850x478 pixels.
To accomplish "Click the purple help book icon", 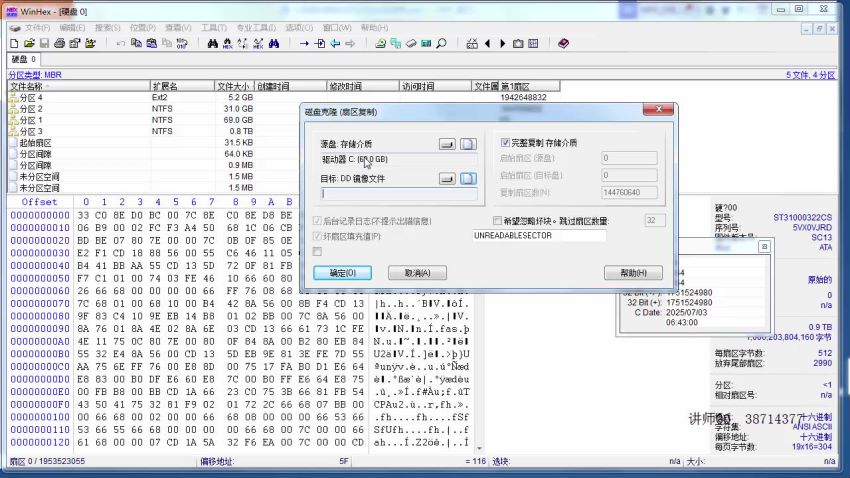I will (x=563, y=43).
